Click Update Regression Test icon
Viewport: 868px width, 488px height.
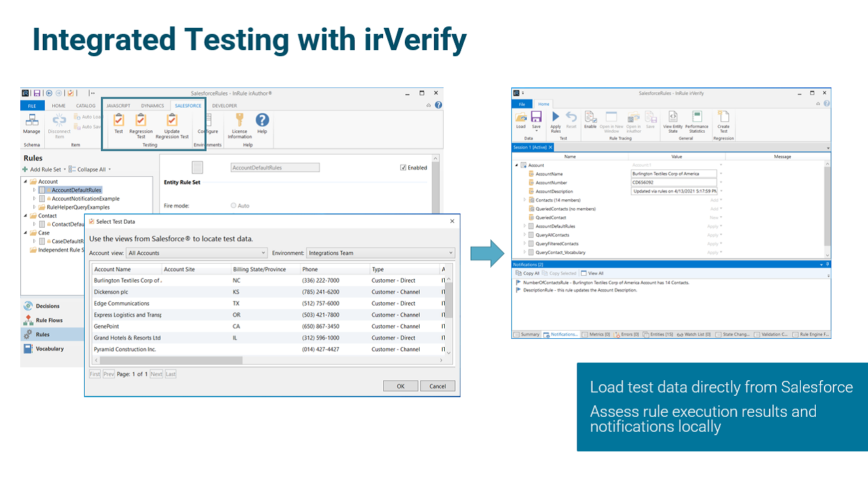[172, 121]
